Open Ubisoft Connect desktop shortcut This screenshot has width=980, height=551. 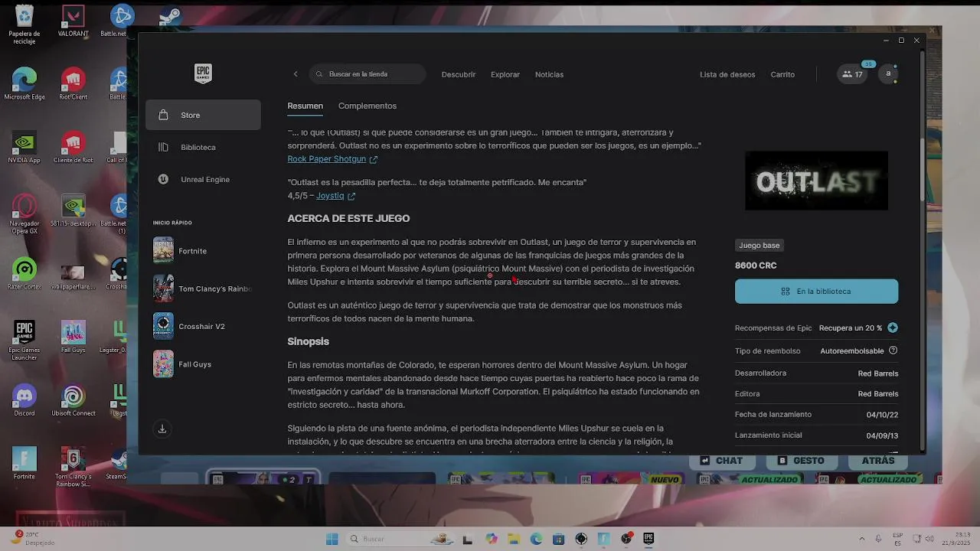click(73, 400)
